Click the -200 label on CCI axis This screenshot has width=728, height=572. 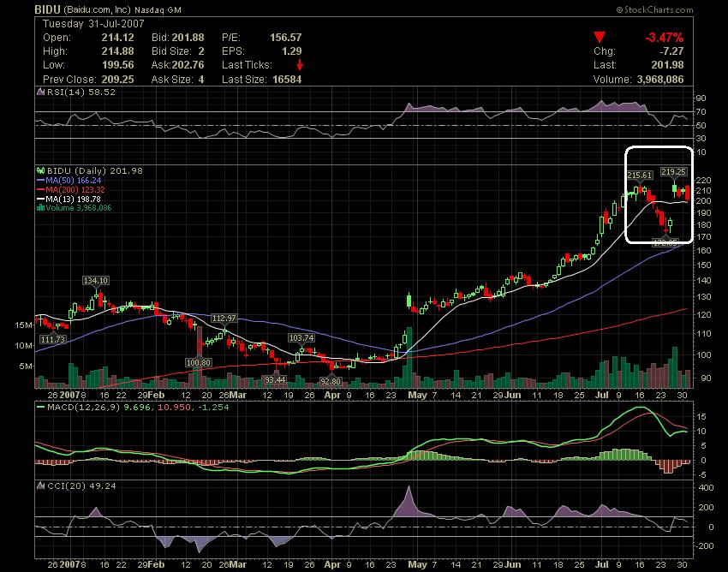(x=704, y=546)
